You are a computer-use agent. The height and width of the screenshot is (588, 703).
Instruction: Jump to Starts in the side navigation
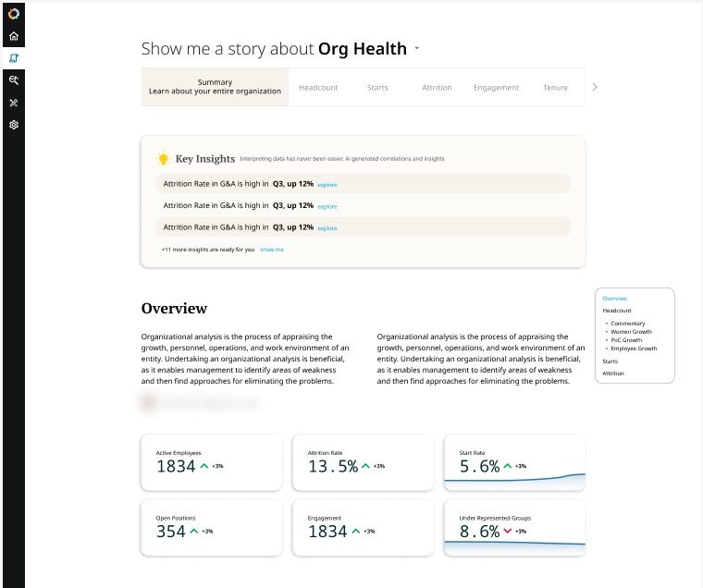(x=610, y=361)
